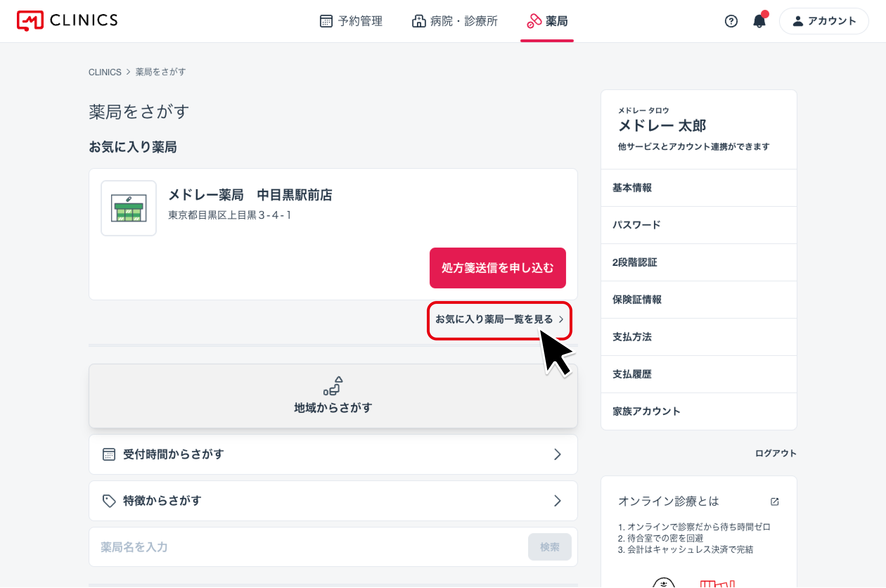Open 支払履歴 in account menu
This screenshot has height=588, width=886.
pos(699,374)
